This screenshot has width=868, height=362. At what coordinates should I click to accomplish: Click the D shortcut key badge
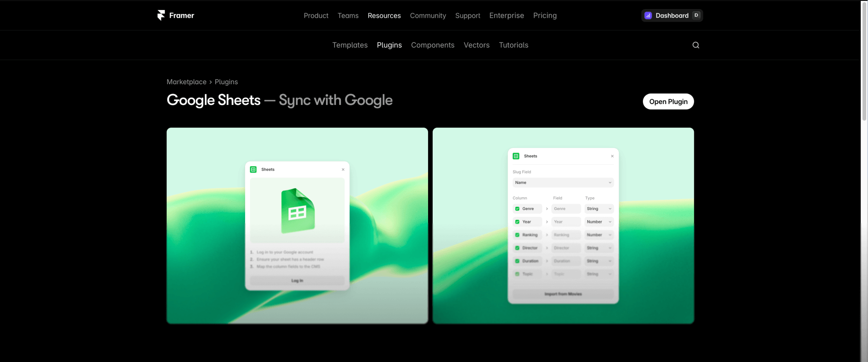pos(696,15)
